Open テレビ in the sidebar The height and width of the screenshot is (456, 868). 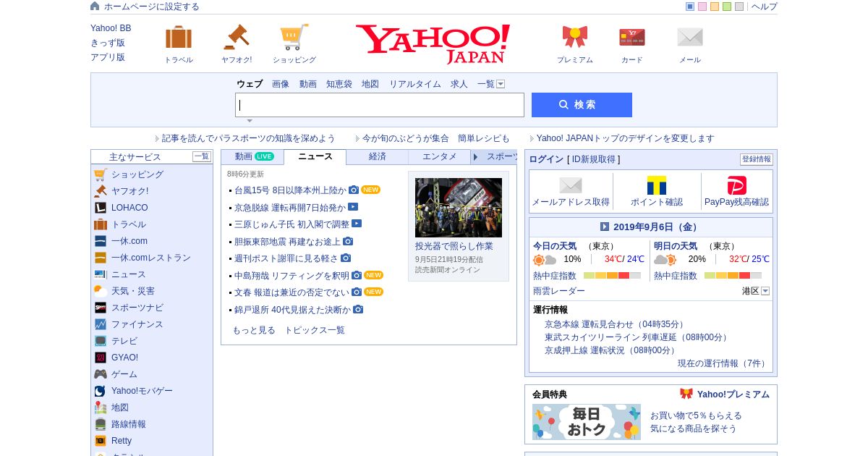coord(124,341)
